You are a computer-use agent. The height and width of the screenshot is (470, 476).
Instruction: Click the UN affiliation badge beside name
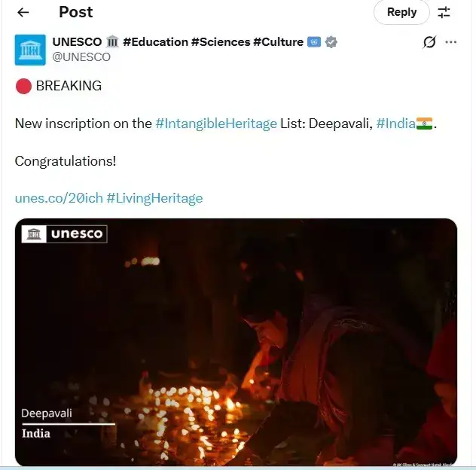tap(314, 42)
